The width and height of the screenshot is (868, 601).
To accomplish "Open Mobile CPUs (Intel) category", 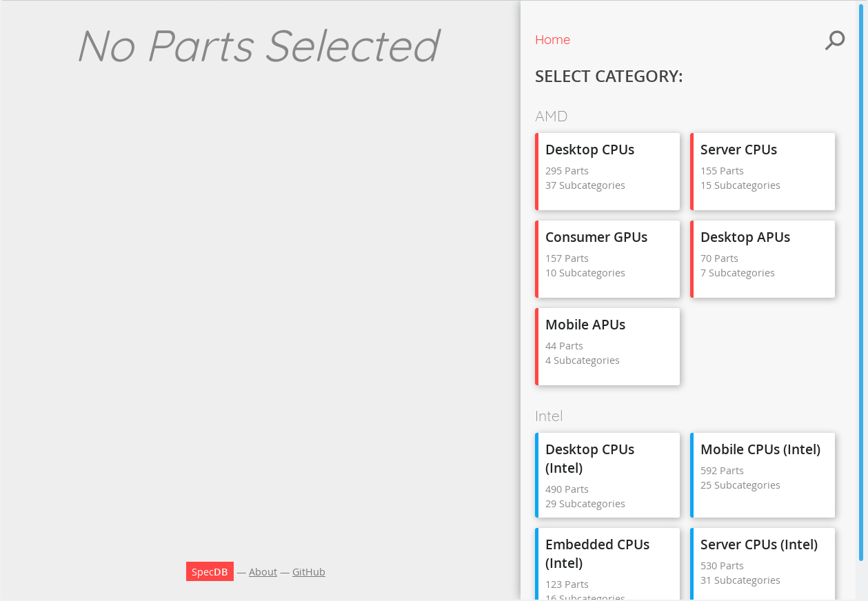I will 763,475.
